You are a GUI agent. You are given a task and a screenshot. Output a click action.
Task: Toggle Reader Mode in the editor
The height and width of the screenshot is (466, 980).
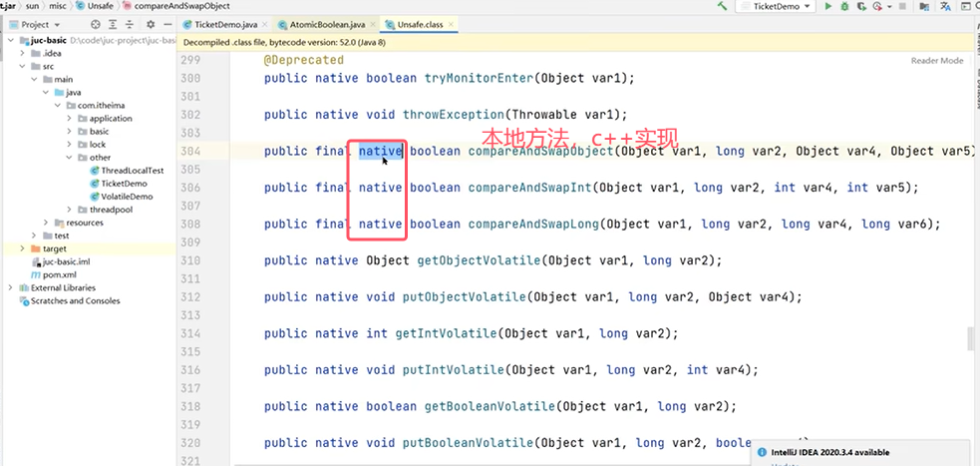click(x=937, y=61)
